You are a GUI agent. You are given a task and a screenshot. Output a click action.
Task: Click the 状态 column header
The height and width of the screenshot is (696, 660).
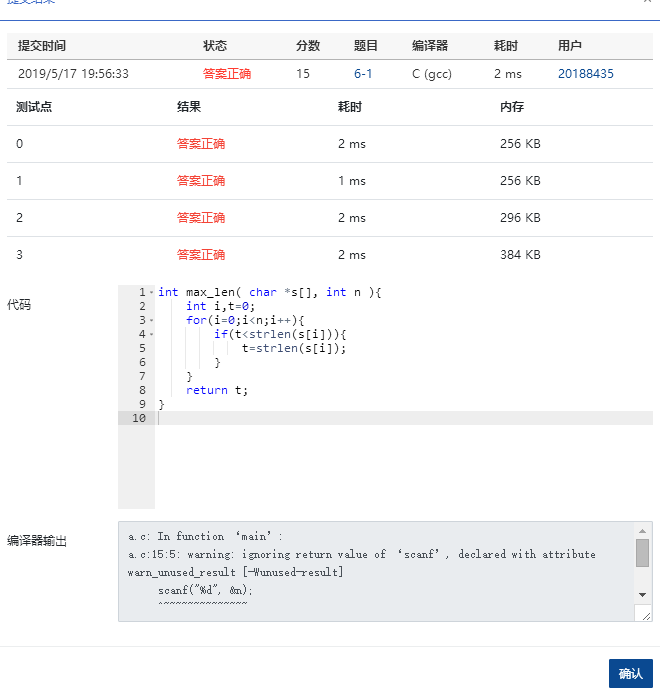pos(215,46)
